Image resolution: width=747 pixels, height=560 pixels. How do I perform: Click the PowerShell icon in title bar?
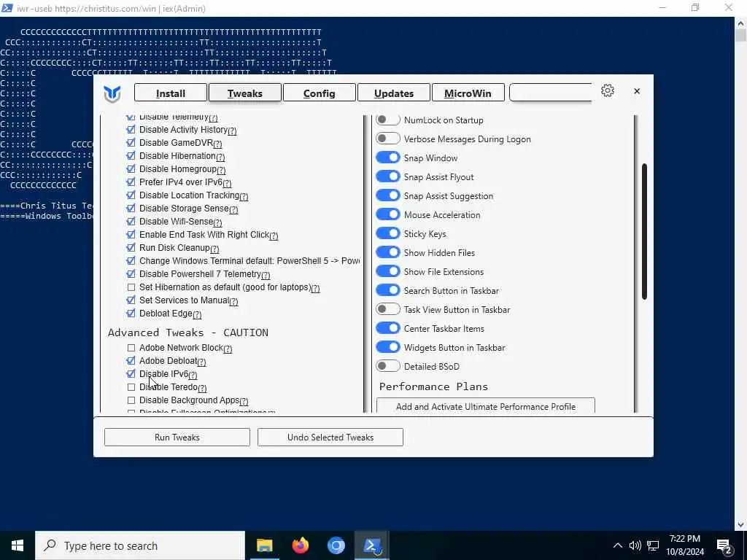click(7, 8)
